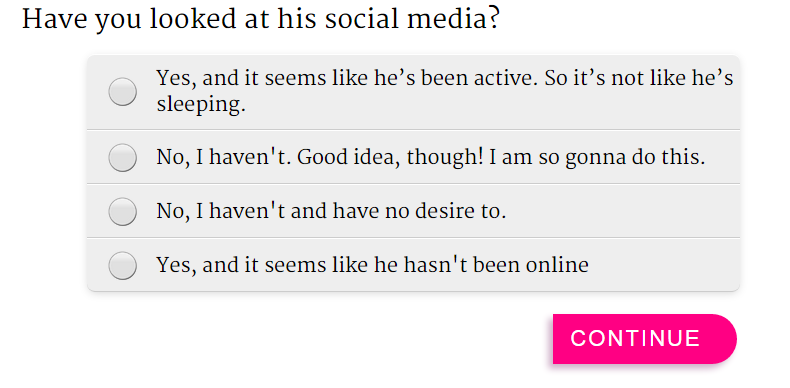Click the pink CONTINUE button
This screenshot has width=790, height=388.
point(644,339)
